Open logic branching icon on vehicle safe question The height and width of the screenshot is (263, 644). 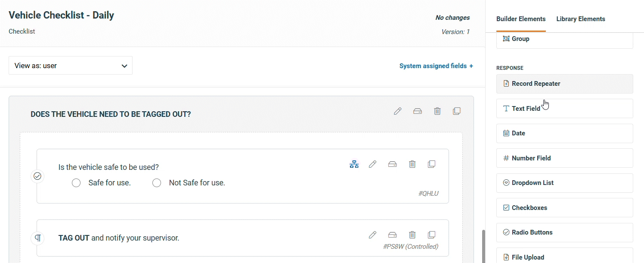354,164
